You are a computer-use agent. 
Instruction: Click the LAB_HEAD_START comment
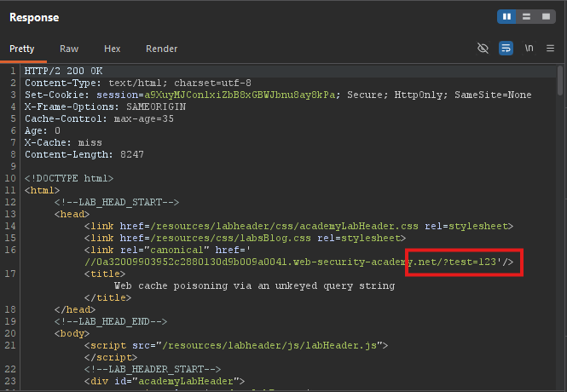click(117, 202)
